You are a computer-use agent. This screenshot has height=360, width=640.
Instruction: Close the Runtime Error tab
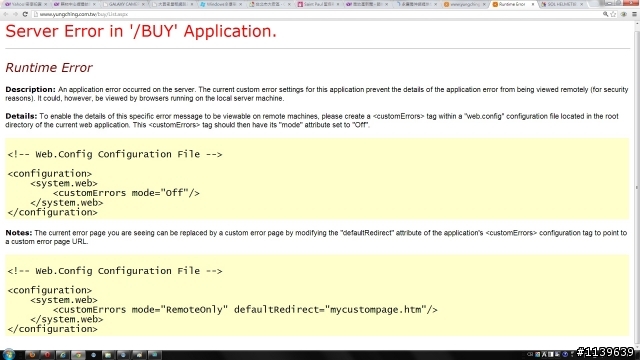click(x=533, y=4)
